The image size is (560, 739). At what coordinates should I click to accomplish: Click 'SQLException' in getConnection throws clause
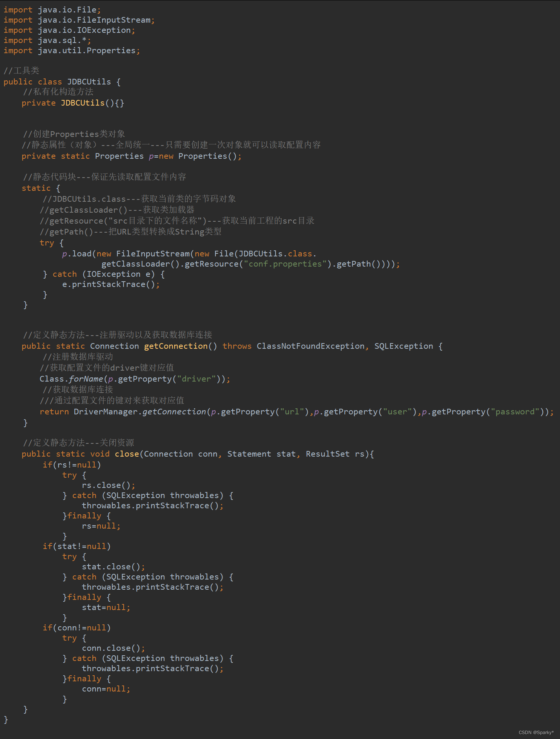pyautogui.click(x=404, y=346)
